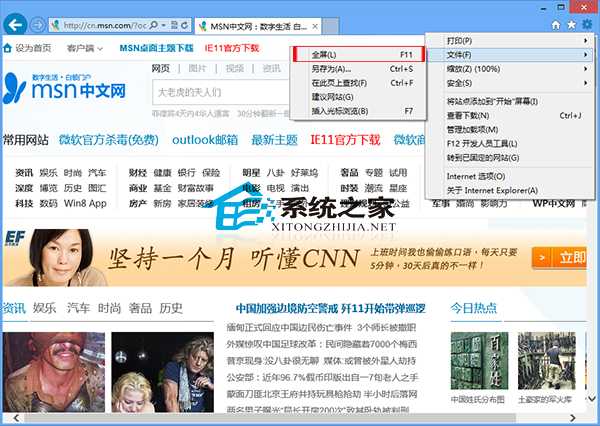Click the horizontal scrollbar thumb
Viewport: 600px width, 426px height.
coord(270,418)
